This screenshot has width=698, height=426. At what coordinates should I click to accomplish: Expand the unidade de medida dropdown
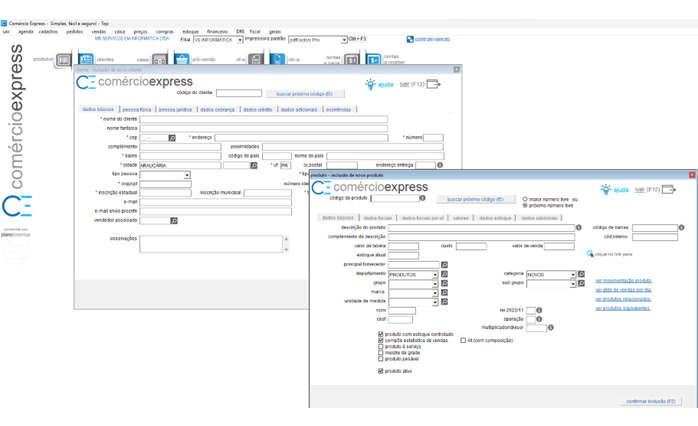coord(435,302)
